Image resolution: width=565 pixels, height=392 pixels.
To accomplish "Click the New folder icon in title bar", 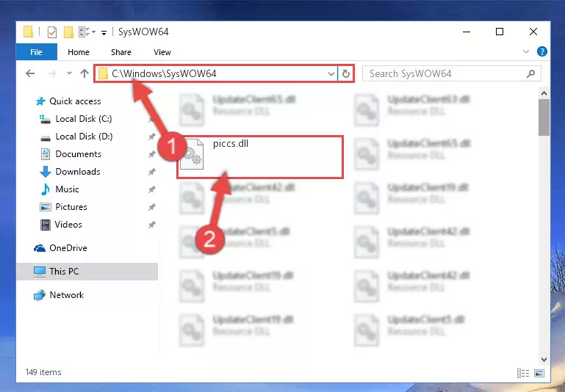I will point(68,32).
